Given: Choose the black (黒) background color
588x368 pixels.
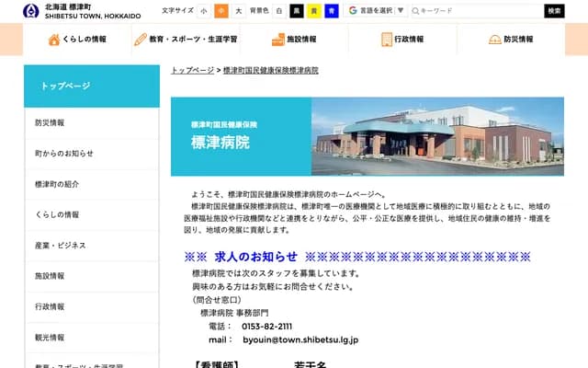Looking at the screenshot, I should [297, 11].
